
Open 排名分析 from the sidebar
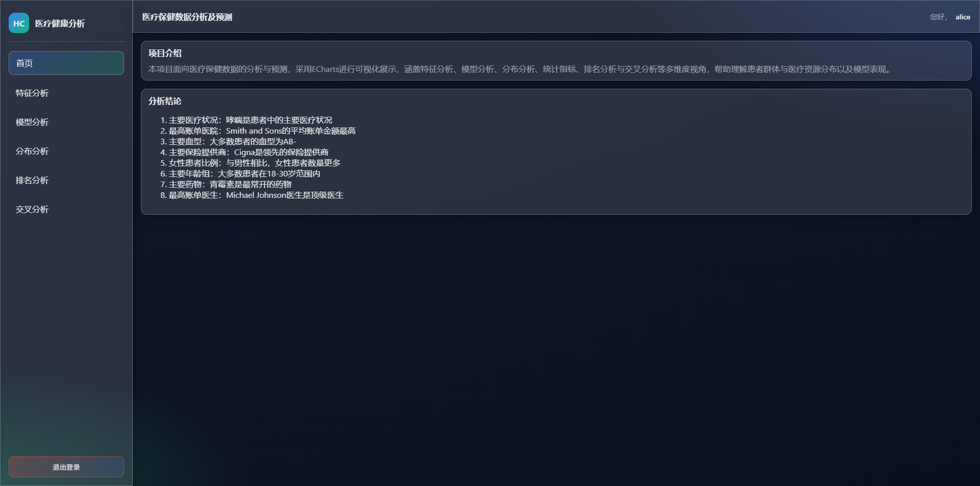(x=32, y=180)
